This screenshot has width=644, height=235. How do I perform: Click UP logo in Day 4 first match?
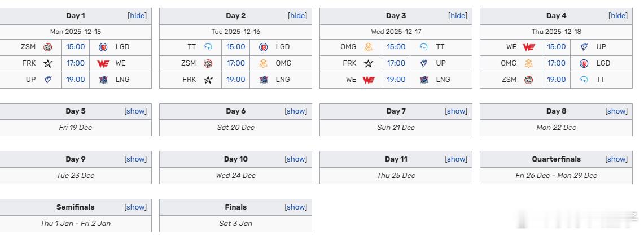(x=584, y=47)
